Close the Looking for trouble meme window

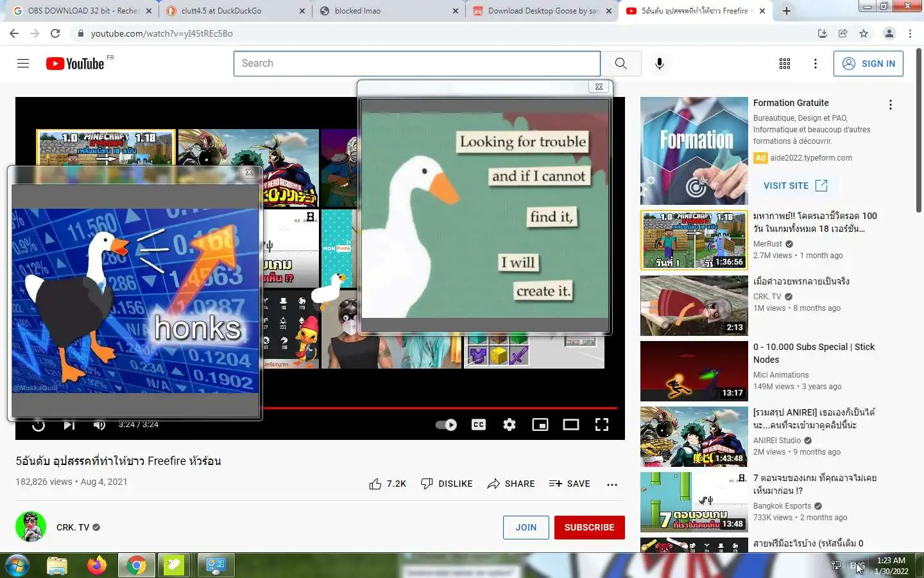point(599,87)
